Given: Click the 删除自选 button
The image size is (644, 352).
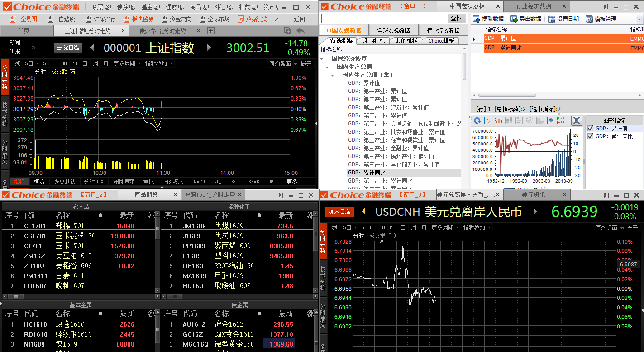Looking at the screenshot, I should pos(68,48).
